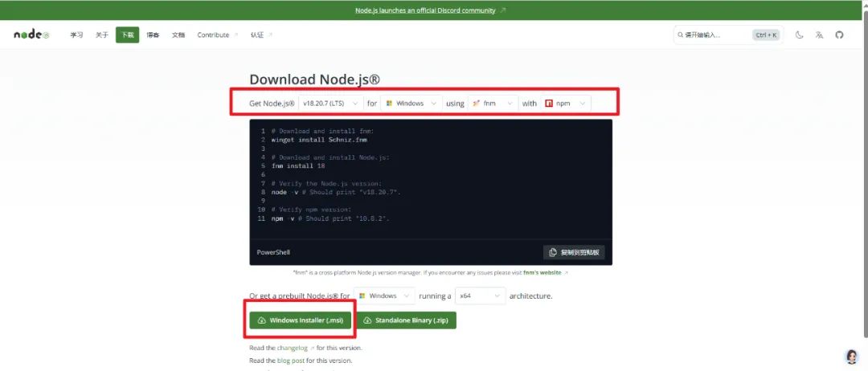The height and width of the screenshot is (371, 868).
Task: Click the 'fnm install 18' code line
Action: (x=298, y=166)
